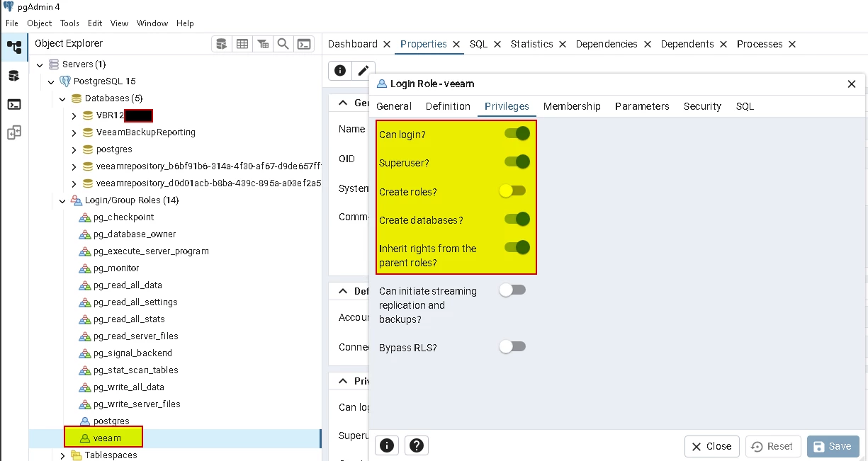Screen dimensions: 868x461
Task: Open the Query Tool icon in Object Explorer toolbar
Action: 222,44
